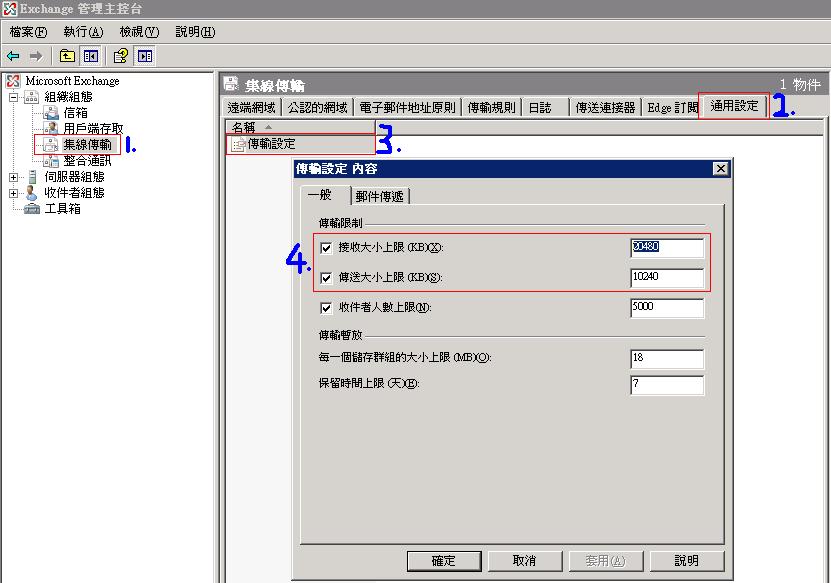Image resolution: width=831 pixels, height=583 pixels.
Task: Click the 每一個儲存群組的大小上限 field showing 18
Action: 667,358
